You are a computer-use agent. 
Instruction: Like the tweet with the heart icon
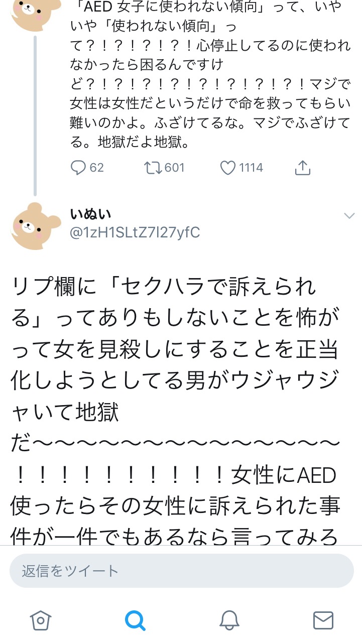coord(228,168)
